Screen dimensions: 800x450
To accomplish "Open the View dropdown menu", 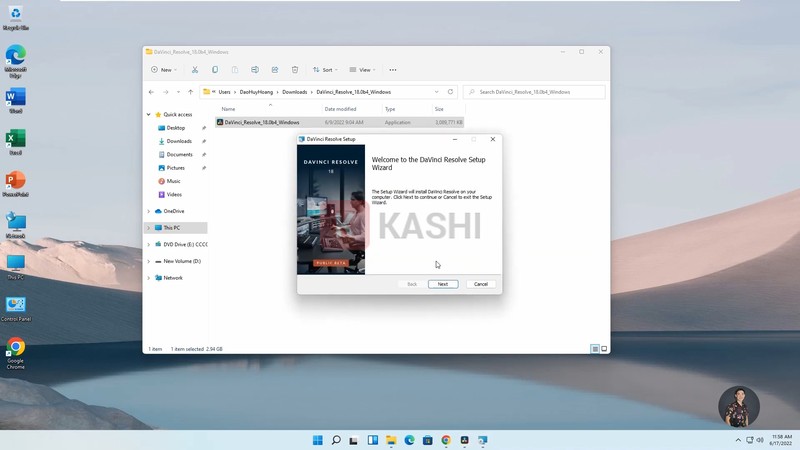I will point(363,70).
